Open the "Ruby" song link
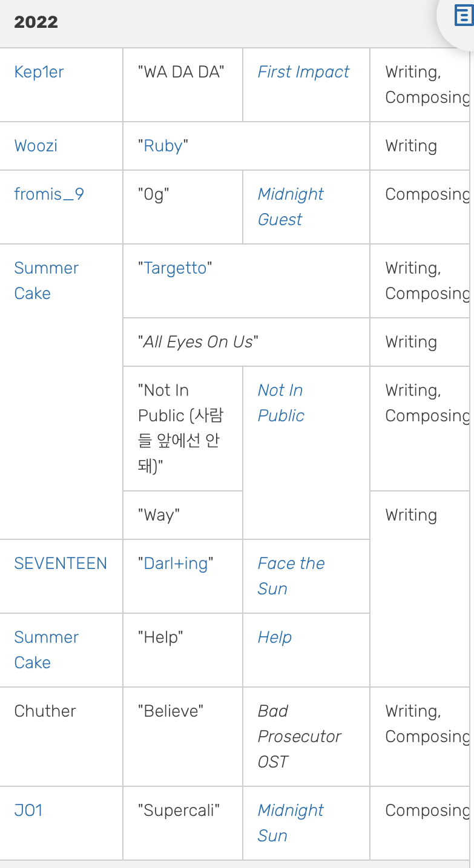The height and width of the screenshot is (868, 474). [x=163, y=146]
